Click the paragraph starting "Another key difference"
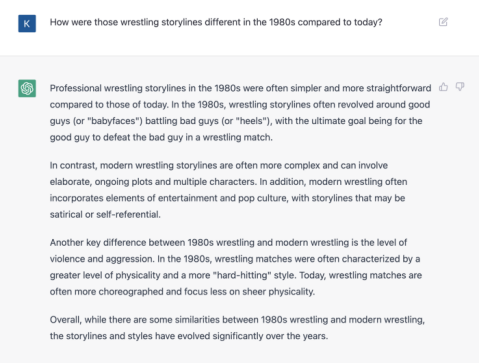Viewport: 479px width, 364px height. (236, 267)
